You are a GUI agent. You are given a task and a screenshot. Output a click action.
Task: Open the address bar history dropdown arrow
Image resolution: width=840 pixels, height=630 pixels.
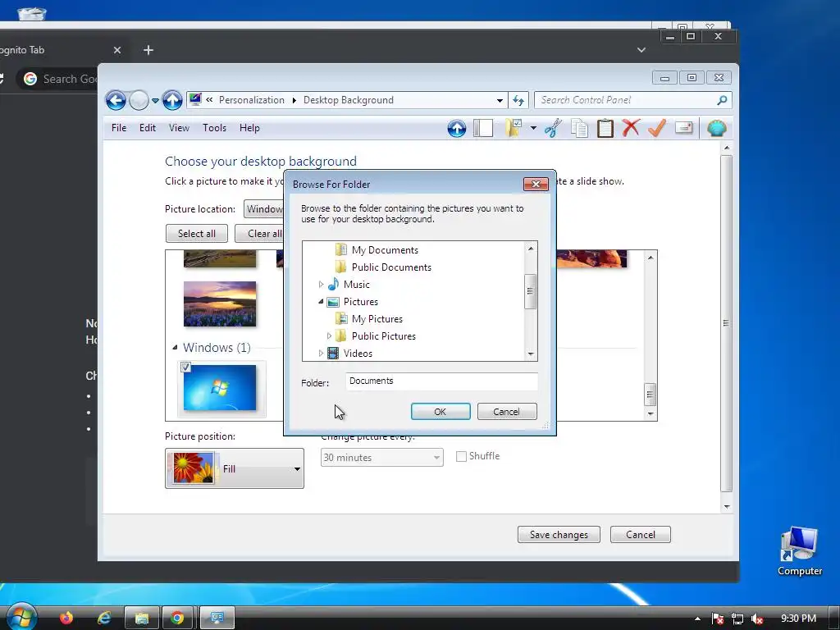[500, 100]
